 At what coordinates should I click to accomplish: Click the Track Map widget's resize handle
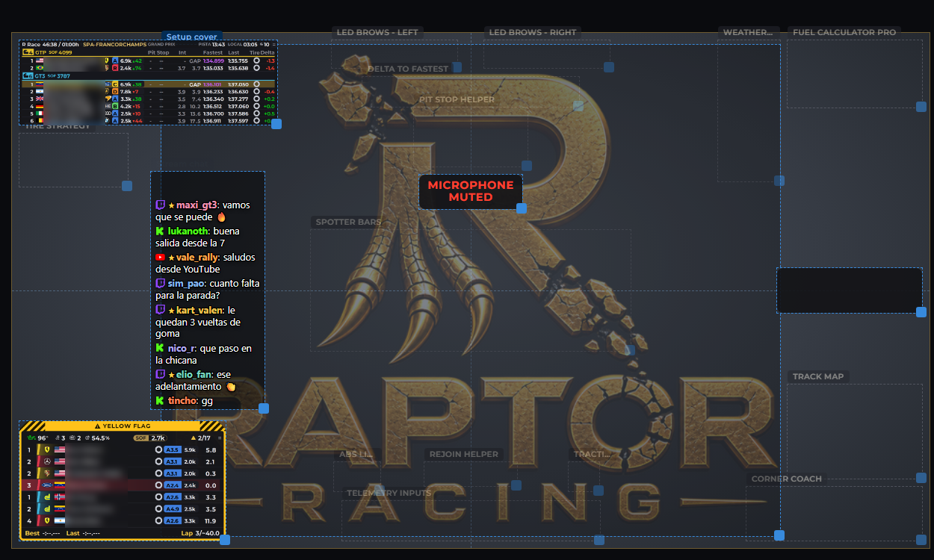tap(921, 478)
